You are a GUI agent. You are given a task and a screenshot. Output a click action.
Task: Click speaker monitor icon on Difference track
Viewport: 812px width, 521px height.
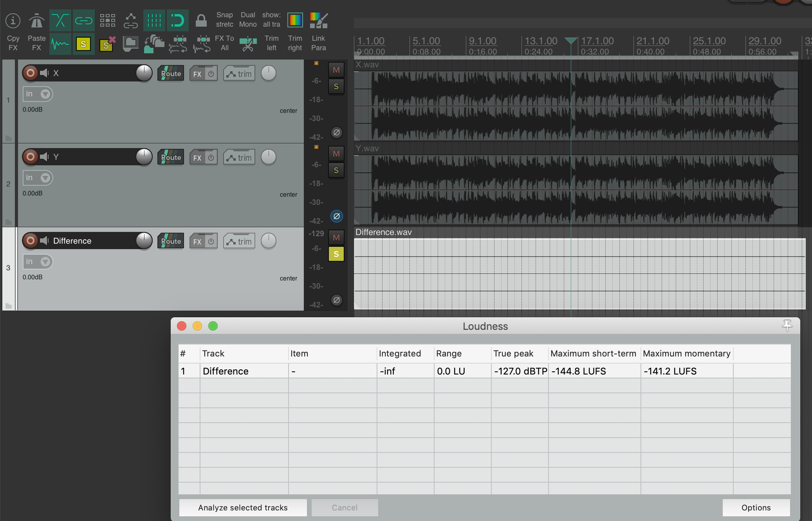tap(45, 241)
